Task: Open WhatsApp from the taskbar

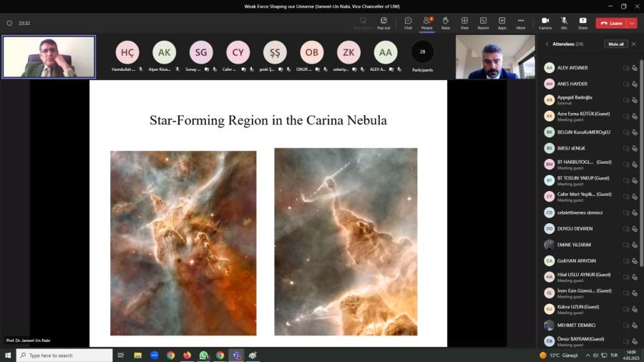Action: (204, 356)
